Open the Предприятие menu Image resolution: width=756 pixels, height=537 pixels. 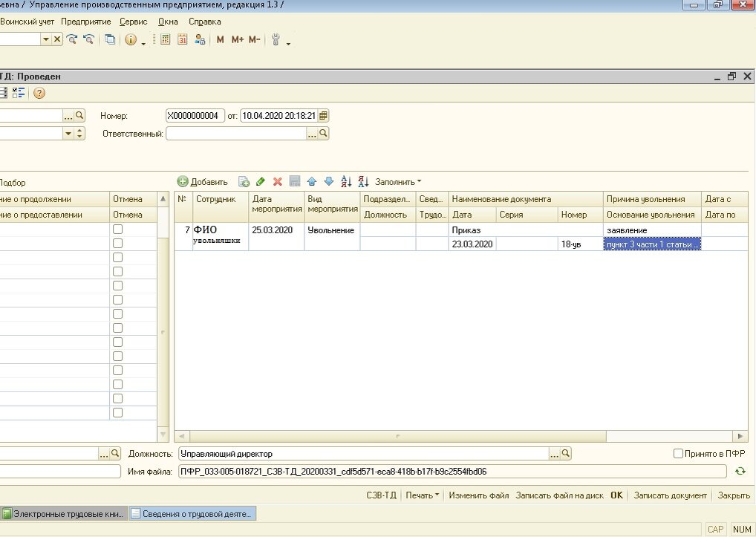(x=86, y=22)
